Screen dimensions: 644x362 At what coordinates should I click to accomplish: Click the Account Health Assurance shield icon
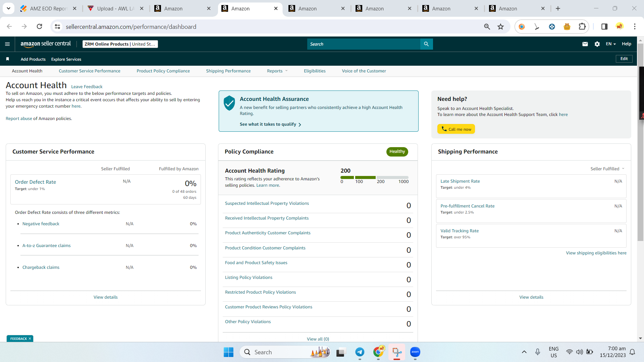tap(229, 103)
